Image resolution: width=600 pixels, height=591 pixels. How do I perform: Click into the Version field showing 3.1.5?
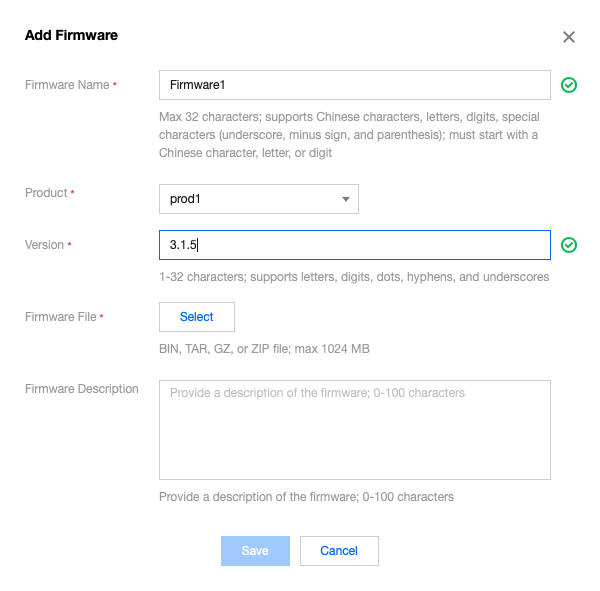point(355,245)
